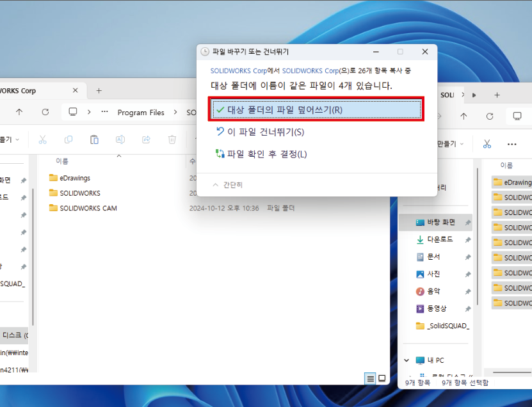Click PC monitor icon in left address bar

[x=73, y=112]
